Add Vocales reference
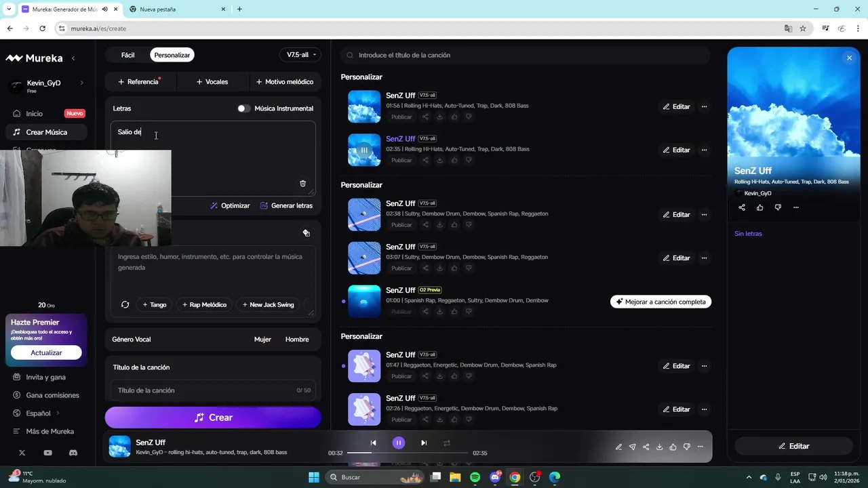868x488 pixels. (212, 82)
